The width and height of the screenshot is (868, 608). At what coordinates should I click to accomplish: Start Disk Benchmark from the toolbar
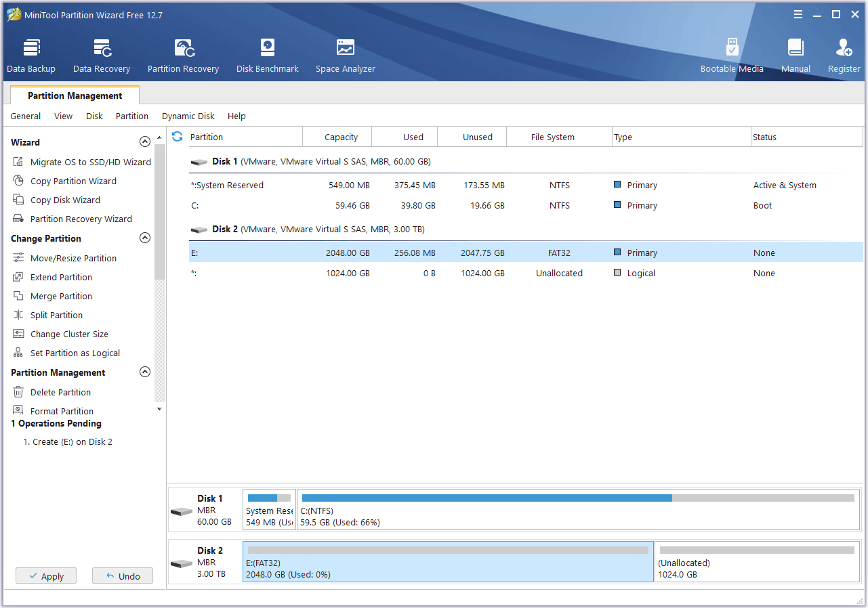[x=268, y=56]
